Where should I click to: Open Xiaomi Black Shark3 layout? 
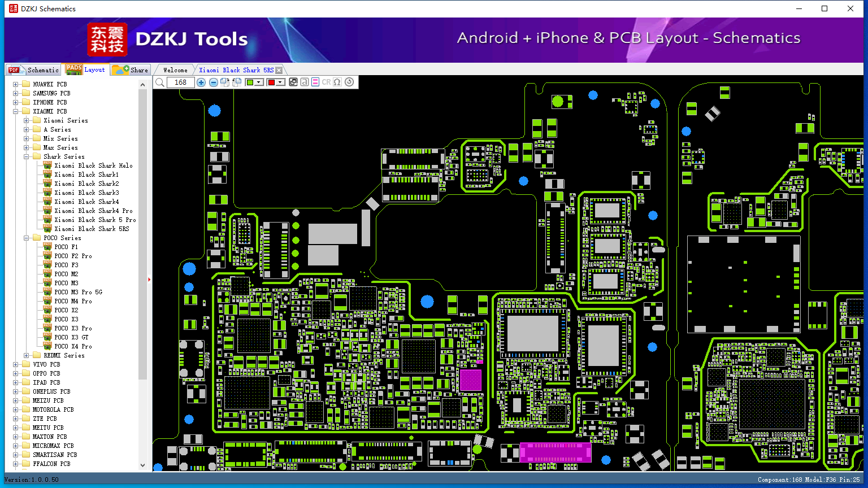pos(86,193)
